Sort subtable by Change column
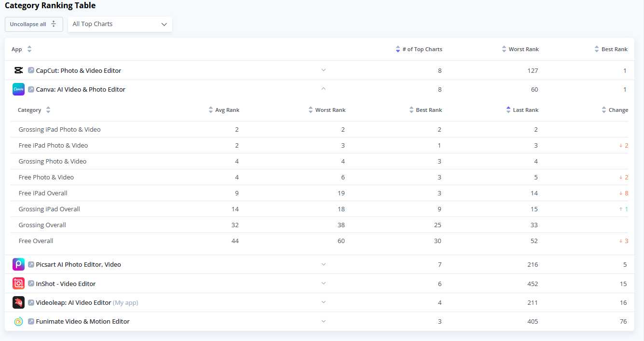 (615, 110)
